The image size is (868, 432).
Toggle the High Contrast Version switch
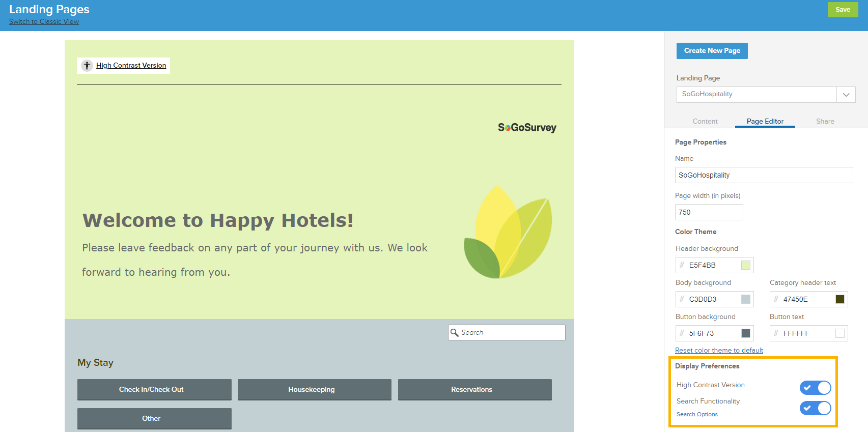pyautogui.click(x=815, y=388)
